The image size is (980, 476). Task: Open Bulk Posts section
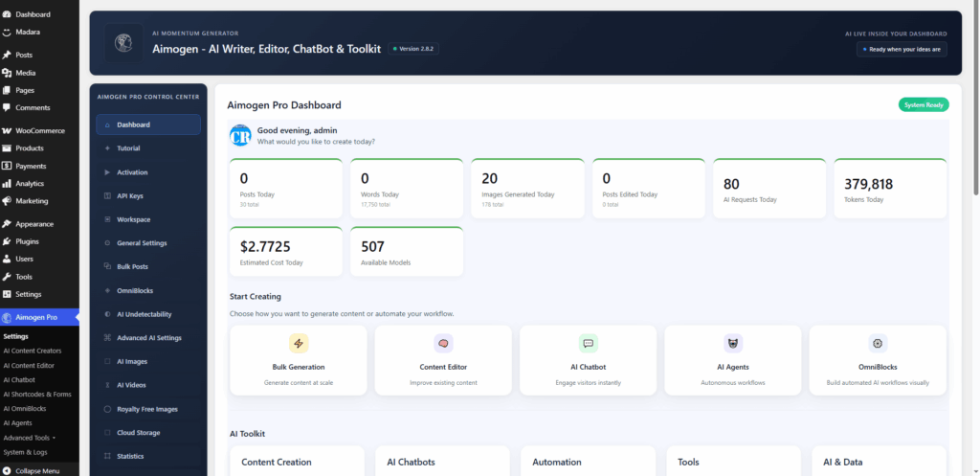[x=148, y=266]
